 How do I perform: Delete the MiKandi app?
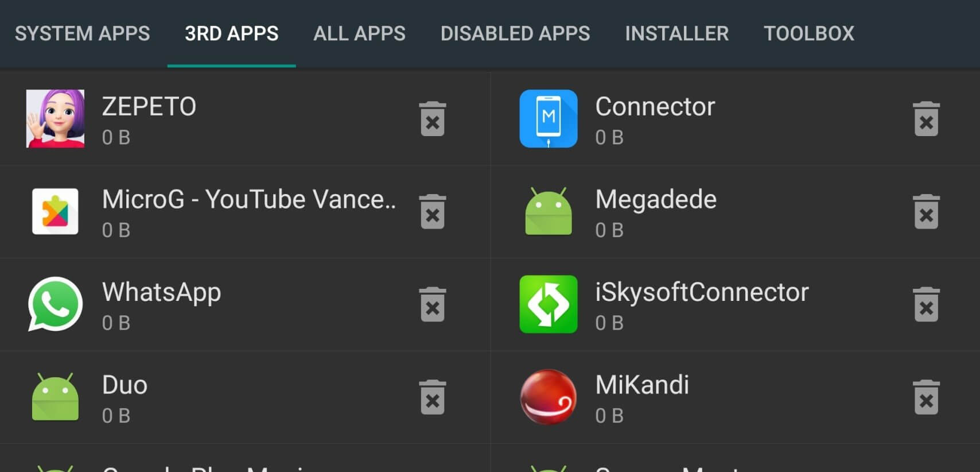[927, 397]
